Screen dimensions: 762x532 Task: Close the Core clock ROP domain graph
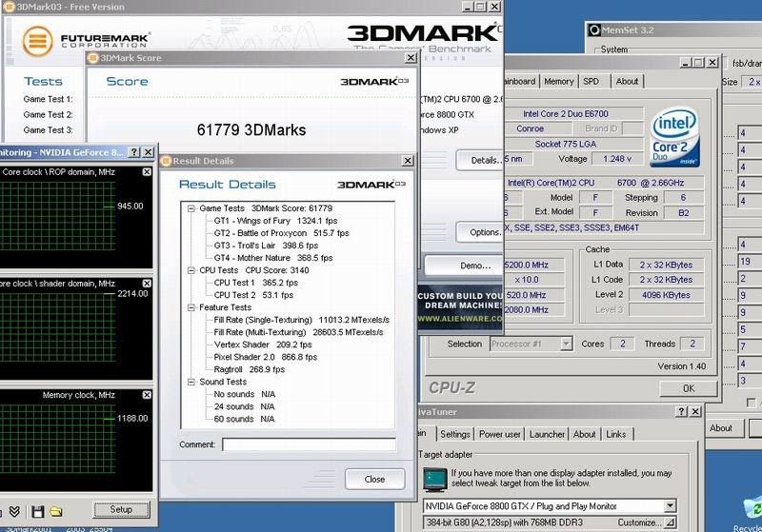click(147, 172)
